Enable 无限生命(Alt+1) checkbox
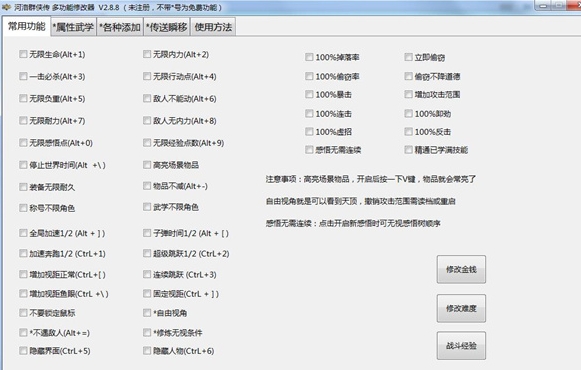The image size is (581, 370). click(x=23, y=54)
